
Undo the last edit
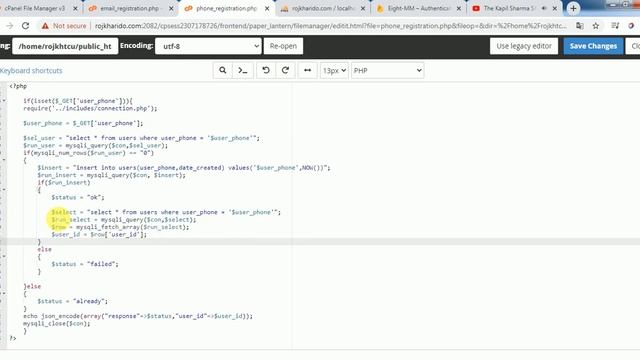pyautogui.click(x=266, y=71)
